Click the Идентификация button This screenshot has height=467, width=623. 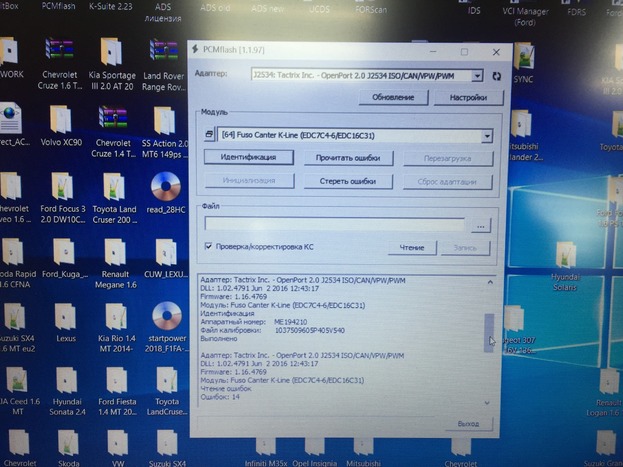click(248, 158)
